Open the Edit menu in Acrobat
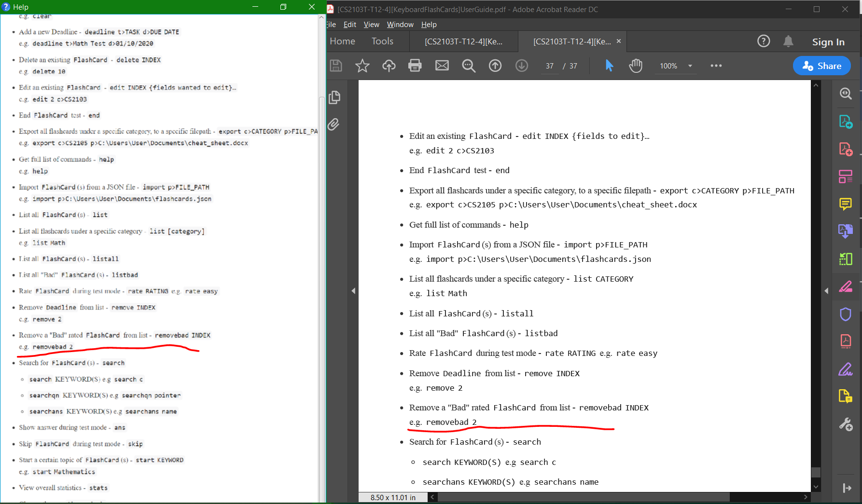The image size is (862, 504). click(x=349, y=25)
